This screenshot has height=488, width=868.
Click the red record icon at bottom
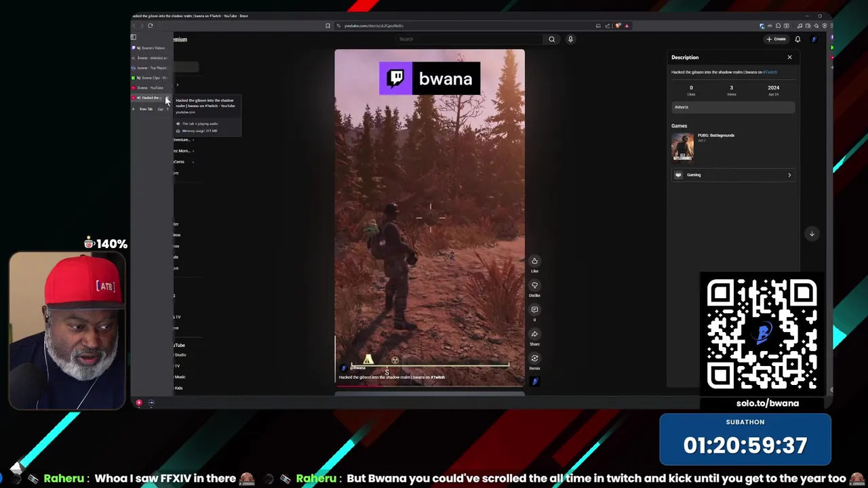138,403
